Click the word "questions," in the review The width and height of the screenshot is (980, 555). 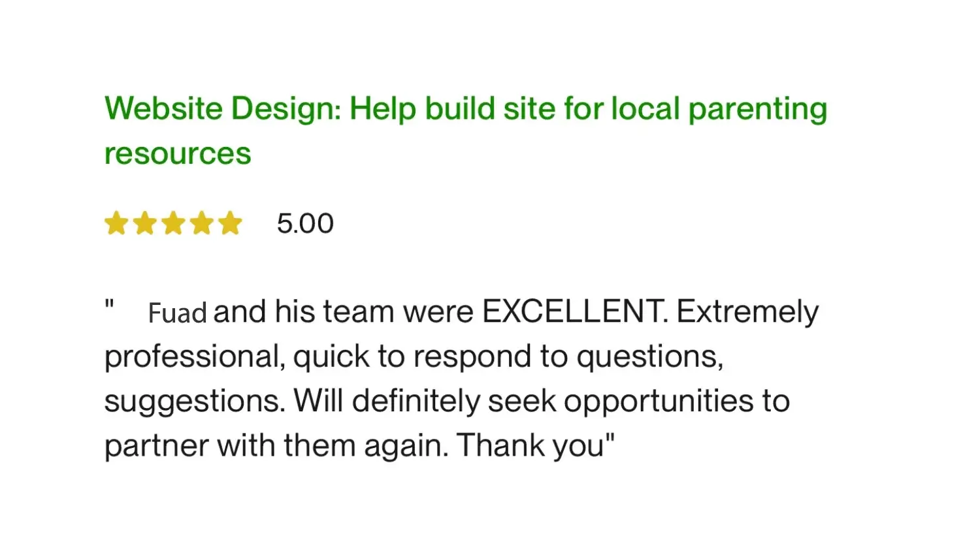pos(649,357)
